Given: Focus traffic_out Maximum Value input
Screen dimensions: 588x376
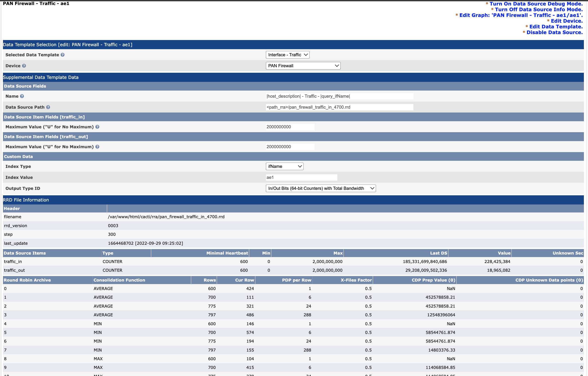Looking at the screenshot, I should tap(290, 147).
